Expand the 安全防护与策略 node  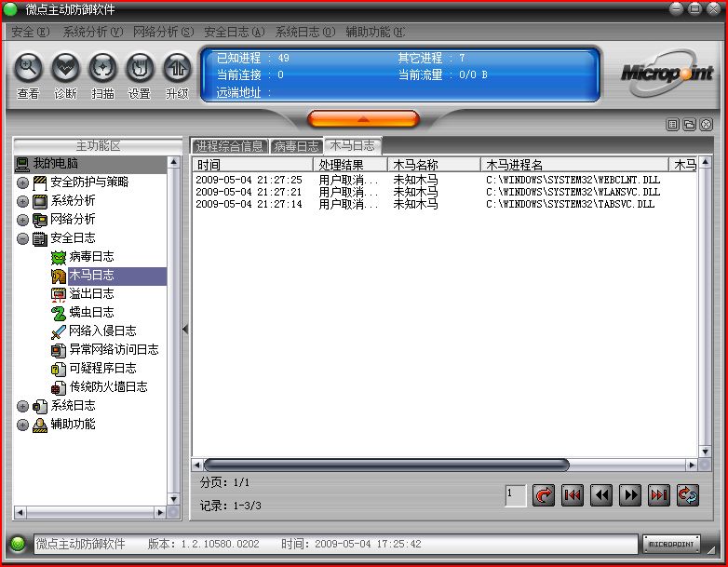point(22,183)
